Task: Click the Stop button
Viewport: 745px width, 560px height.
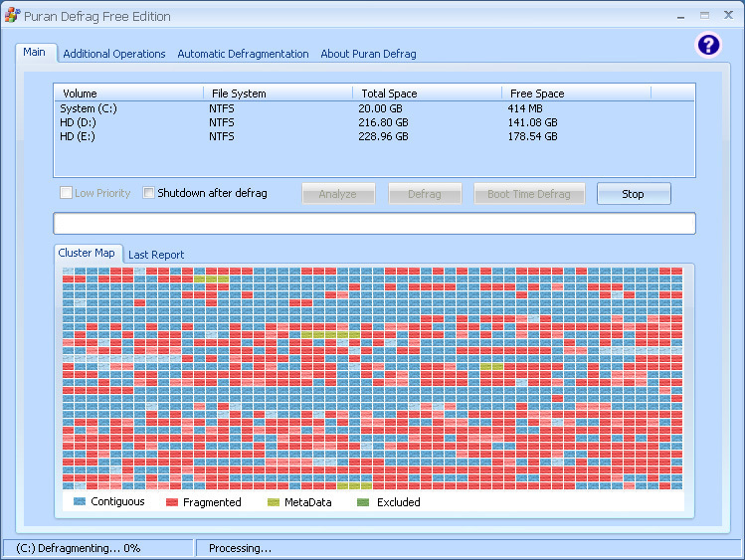Action: (634, 194)
